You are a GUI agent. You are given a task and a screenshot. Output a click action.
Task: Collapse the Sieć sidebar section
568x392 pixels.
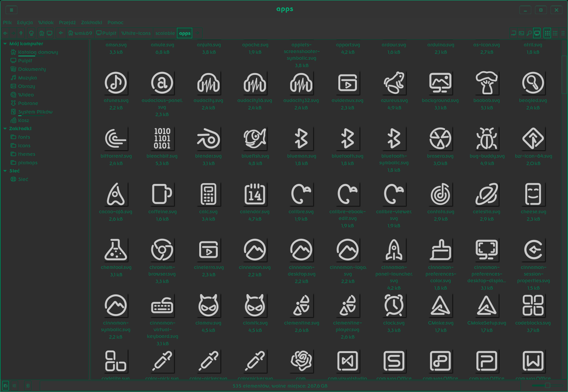pos(5,171)
